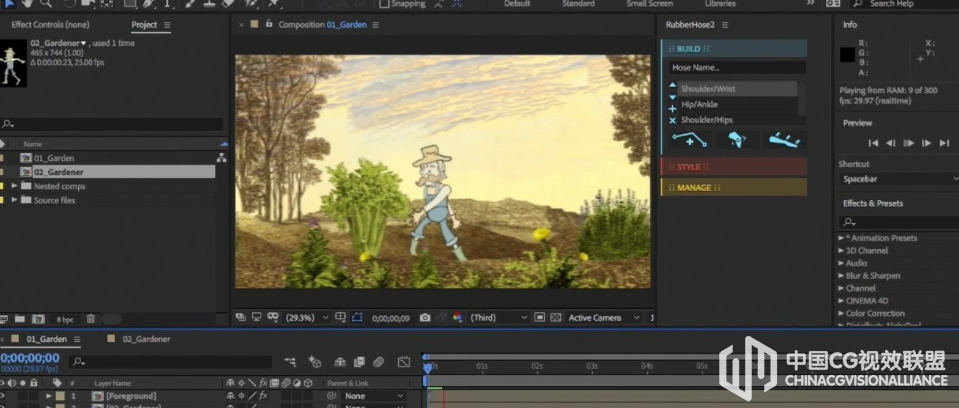Viewport: 959px width, 408px height.
Task: Open the RubberHose2 panel menu
Action: (x=725, y=25)
